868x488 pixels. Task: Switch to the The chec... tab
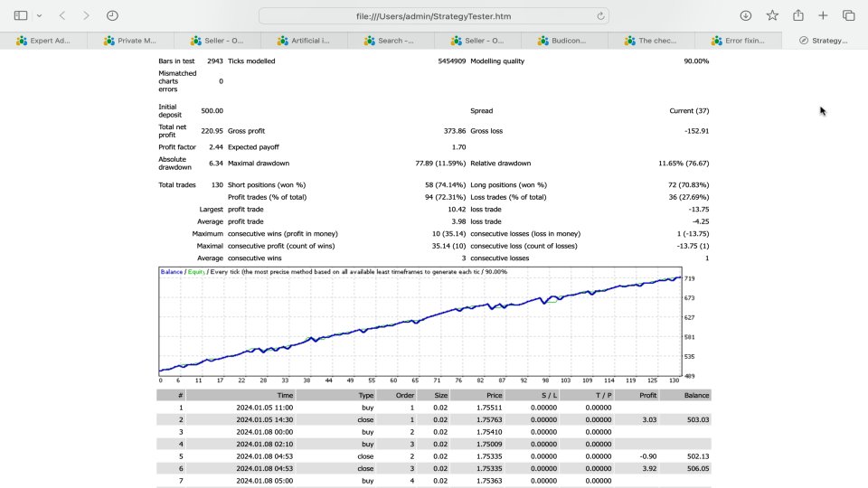652,41
